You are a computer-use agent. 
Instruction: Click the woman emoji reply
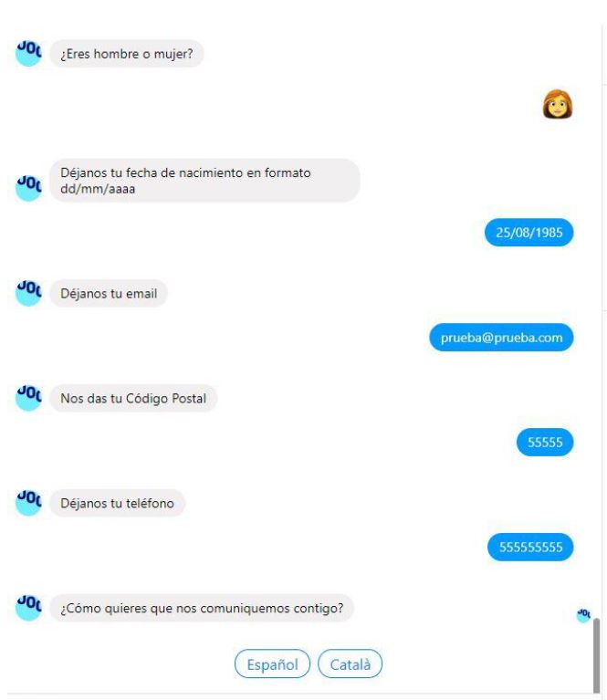pyautogui.click(x=558, y=104)
